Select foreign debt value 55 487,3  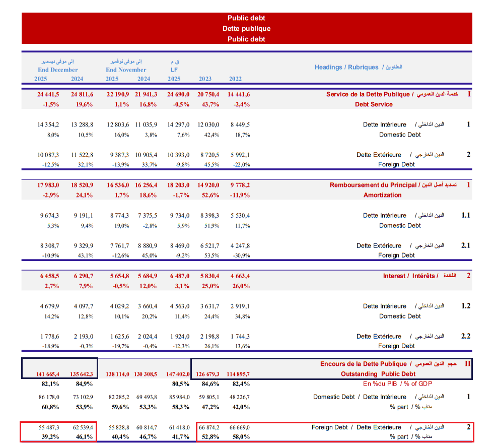pos(49,427)
